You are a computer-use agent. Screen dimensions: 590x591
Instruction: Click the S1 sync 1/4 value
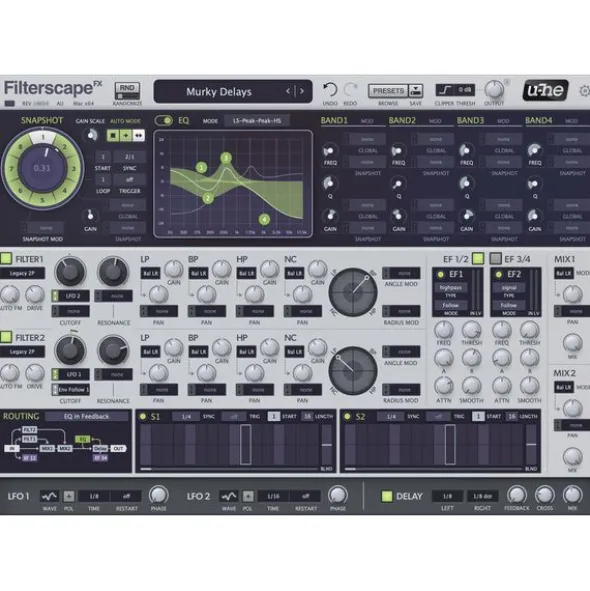click(x=186, y=416)
